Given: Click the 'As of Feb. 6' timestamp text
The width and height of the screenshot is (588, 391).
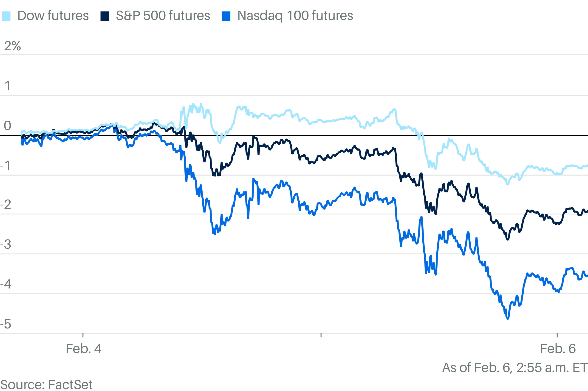Looking at the screenshot, I should (515, 368).
